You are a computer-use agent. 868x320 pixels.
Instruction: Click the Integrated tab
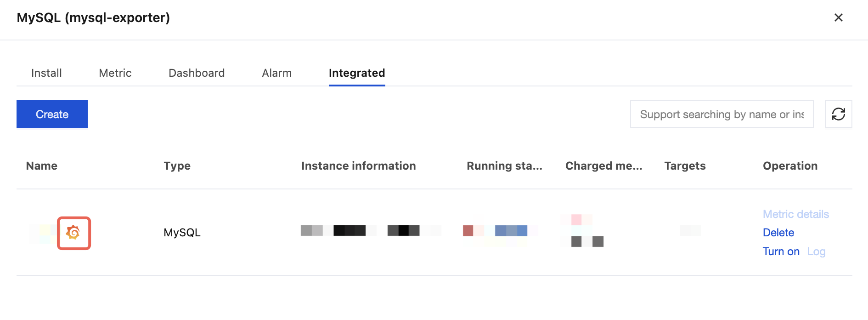(357, 73)
